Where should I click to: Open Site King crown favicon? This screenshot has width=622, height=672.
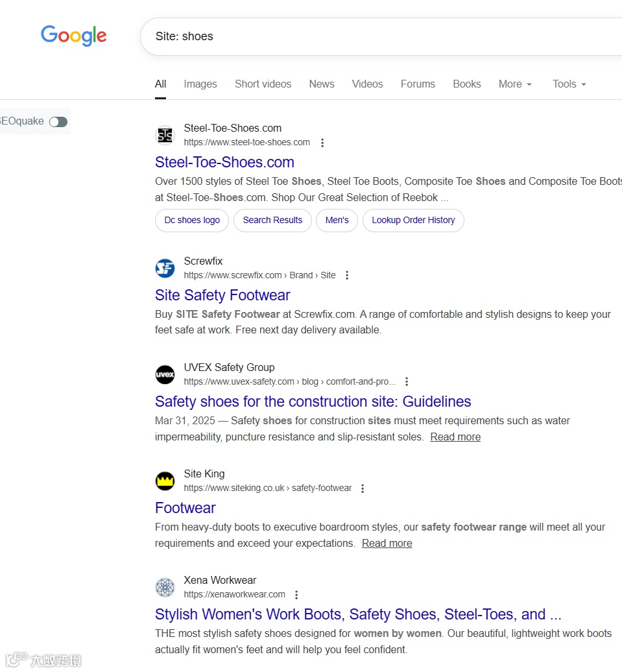pyautogui.click(x=165, y=481)
